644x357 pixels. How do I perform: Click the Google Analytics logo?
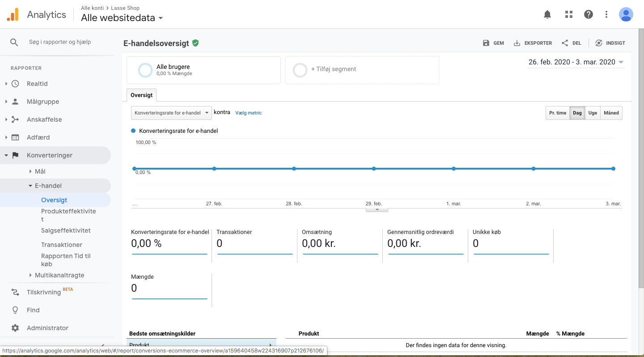pyautogui.click(x=13, y=14)
